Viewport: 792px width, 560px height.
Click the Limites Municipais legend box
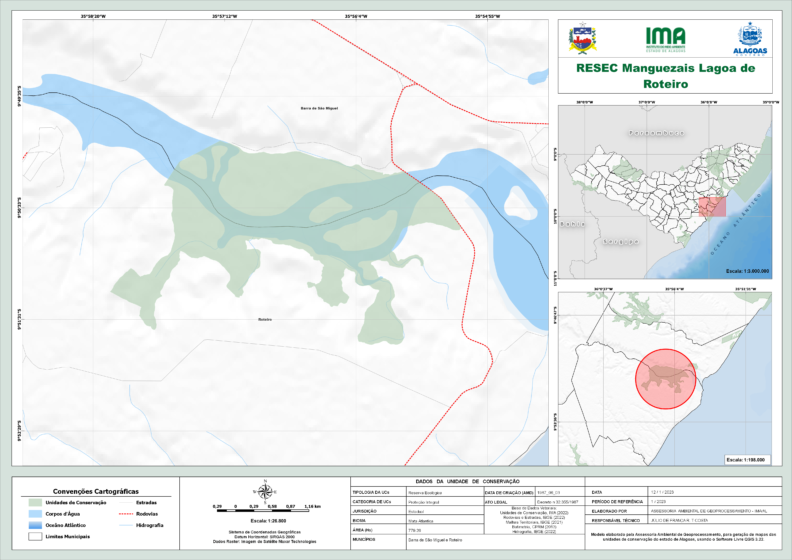coord(35,536)
